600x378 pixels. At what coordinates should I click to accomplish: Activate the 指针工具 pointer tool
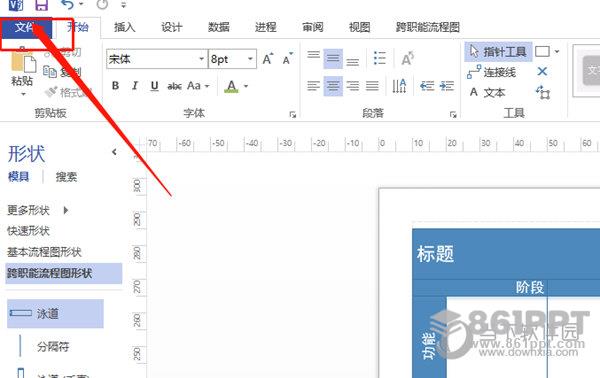[x=498, y=52]
